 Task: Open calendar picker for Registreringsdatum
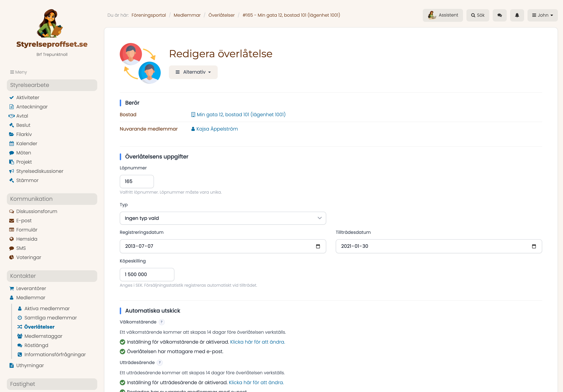tap(318, 246)
